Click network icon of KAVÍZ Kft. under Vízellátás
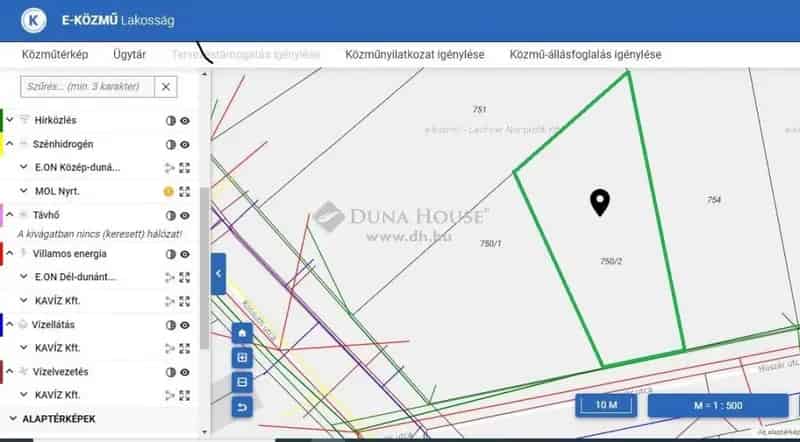This screenshot has height=442, width=800. pos(169,349)
